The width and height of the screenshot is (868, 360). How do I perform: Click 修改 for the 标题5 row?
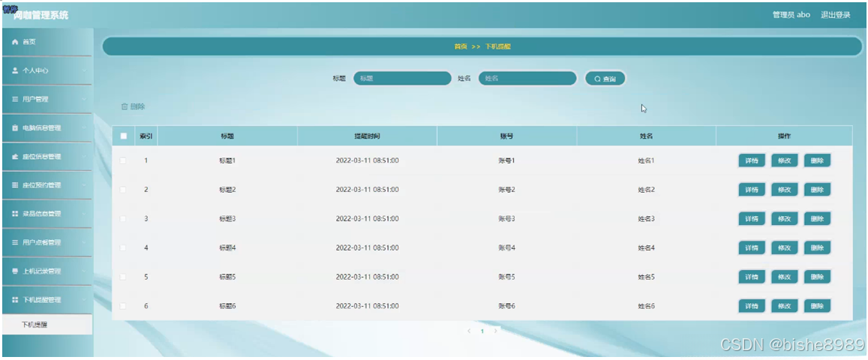click(x=785, y=277)
